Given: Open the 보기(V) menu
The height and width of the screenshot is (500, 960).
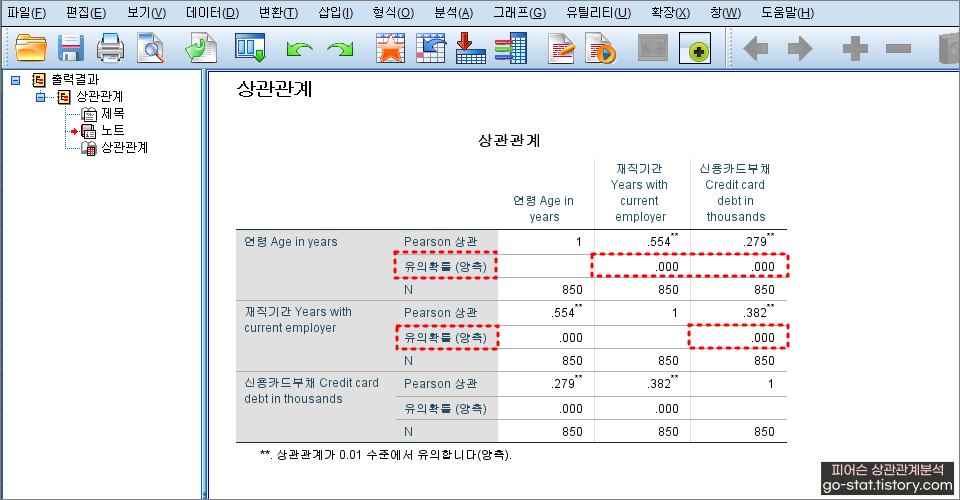Looking at the screenshot, I should click(x=146, y=13).
